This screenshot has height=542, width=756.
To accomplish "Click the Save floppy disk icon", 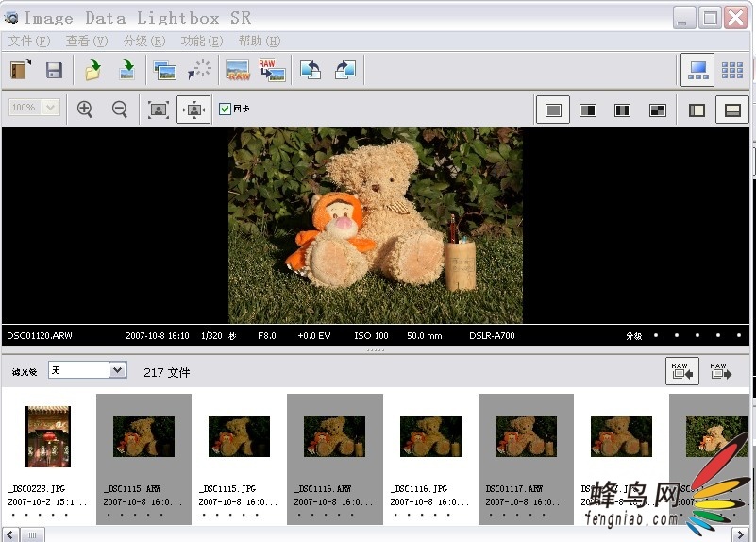I will 54,71.
